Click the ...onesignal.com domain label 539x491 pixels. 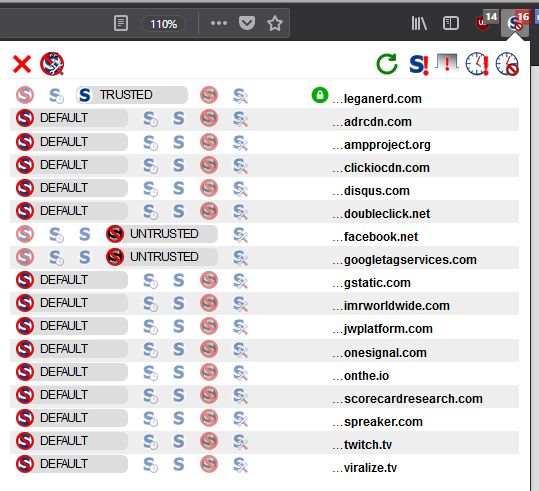click(380, 353)
